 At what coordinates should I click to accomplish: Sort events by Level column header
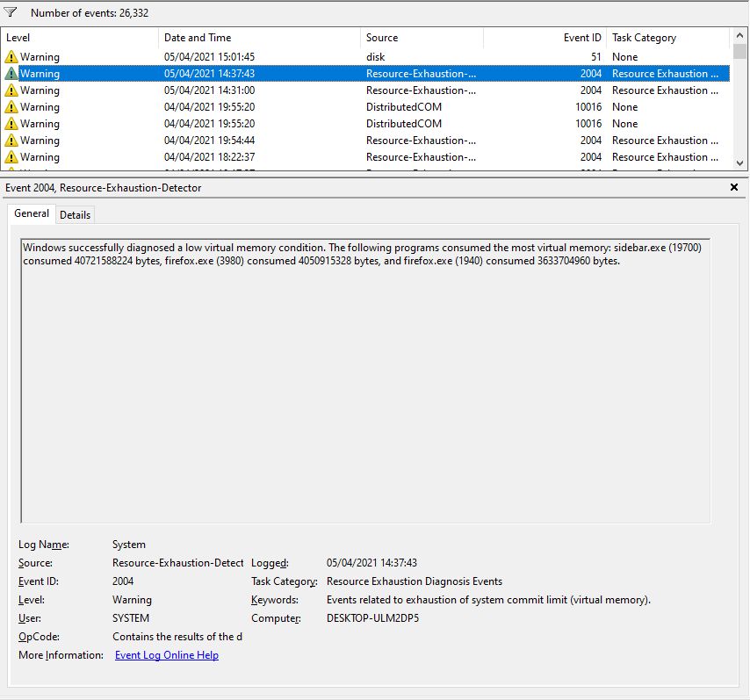point(79,37)
